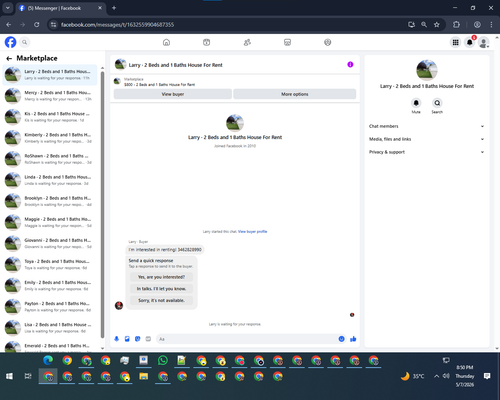
Task: Click the message input field
Action: 247,339
